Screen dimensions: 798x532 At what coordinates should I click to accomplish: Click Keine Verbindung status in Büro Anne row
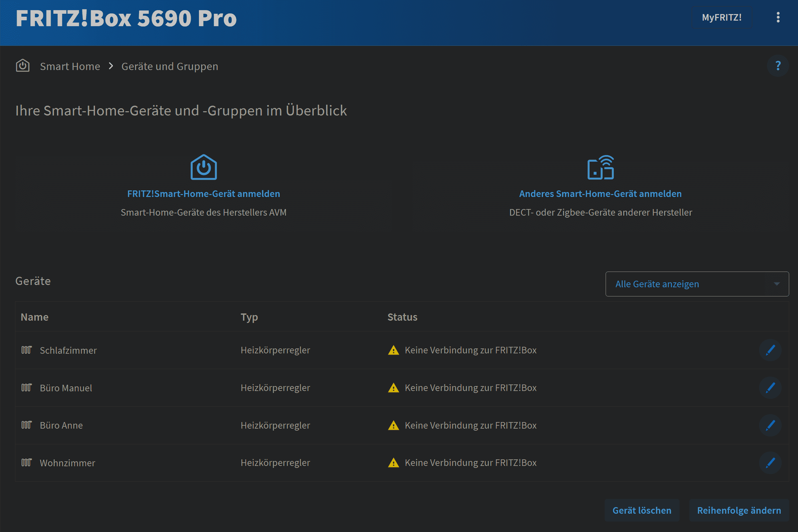470,425
